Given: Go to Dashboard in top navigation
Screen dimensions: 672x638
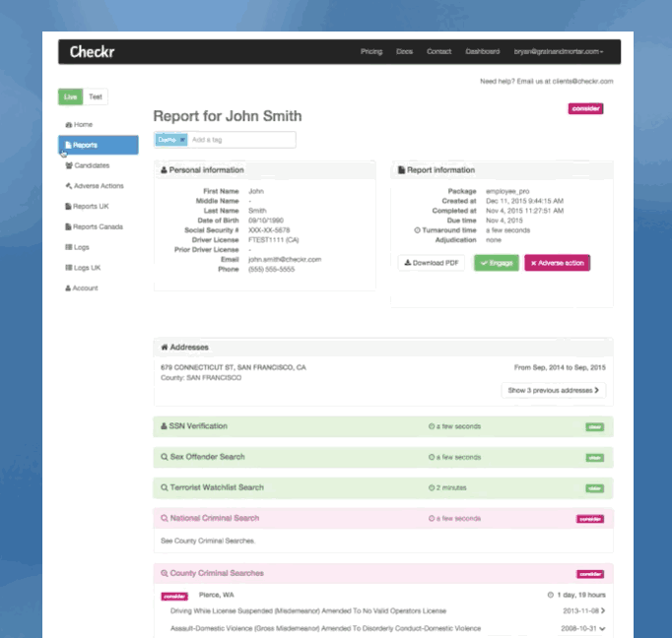Looking at the screenshot, I should click(482, 51).
